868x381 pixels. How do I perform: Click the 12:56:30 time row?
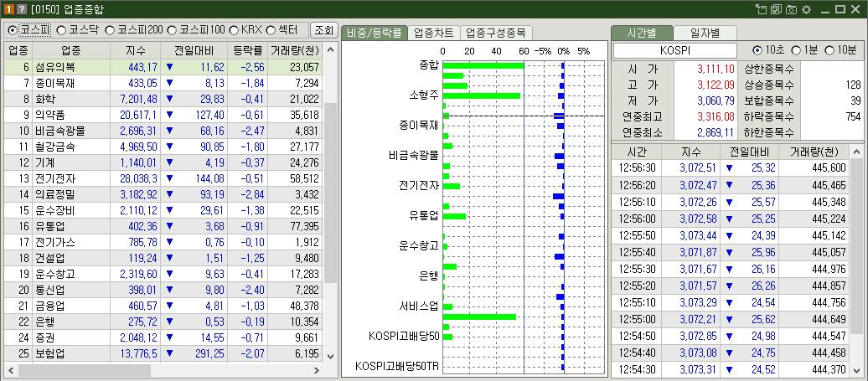[730, 168]
